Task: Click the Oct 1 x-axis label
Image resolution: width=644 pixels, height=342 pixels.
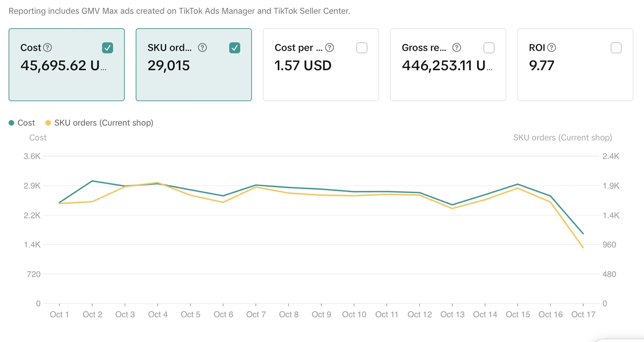Action: click(60, 315)
